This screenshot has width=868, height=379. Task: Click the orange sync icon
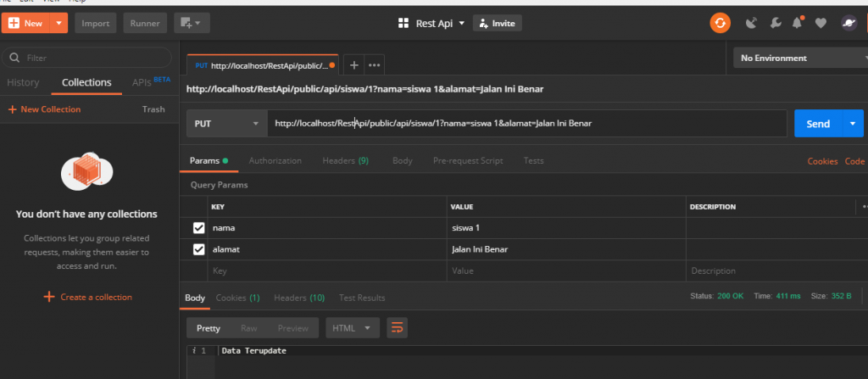(720, 24)
